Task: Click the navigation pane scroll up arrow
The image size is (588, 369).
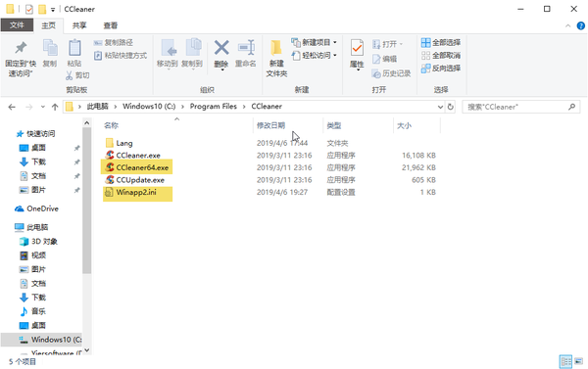Action: (86, 123)
